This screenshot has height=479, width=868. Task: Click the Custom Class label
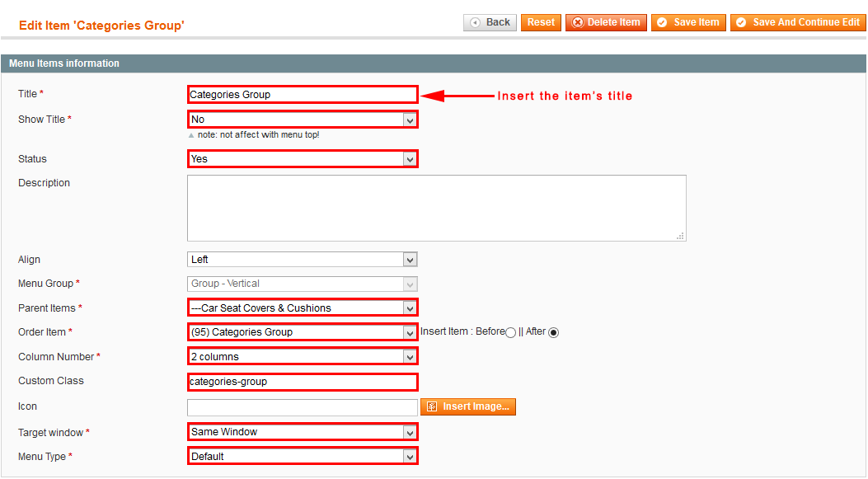coord(51,380)
